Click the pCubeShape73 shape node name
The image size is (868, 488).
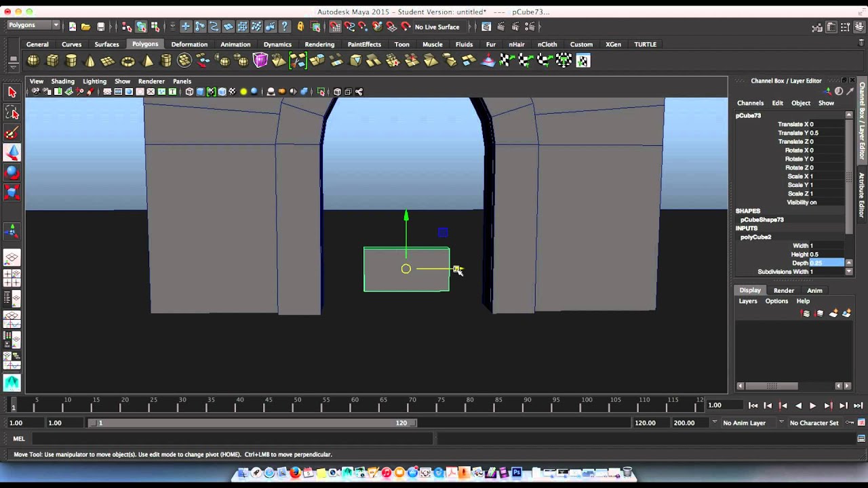point(762,220)
